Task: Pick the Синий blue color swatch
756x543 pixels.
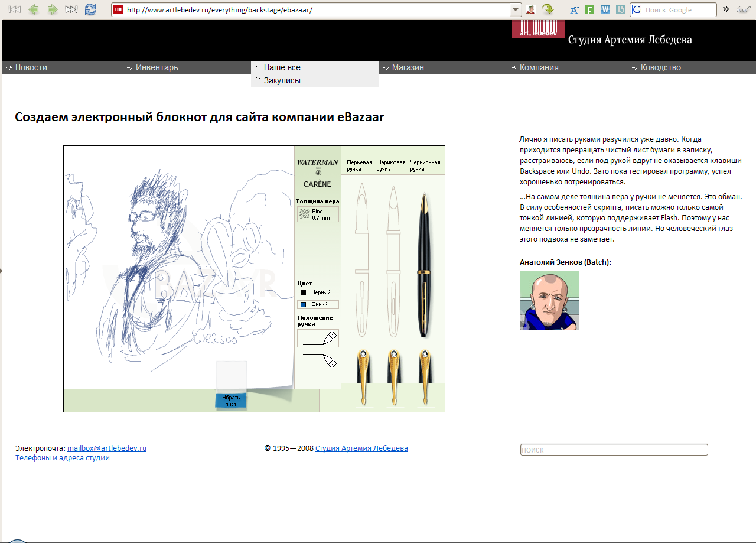Action: [318, 304]
